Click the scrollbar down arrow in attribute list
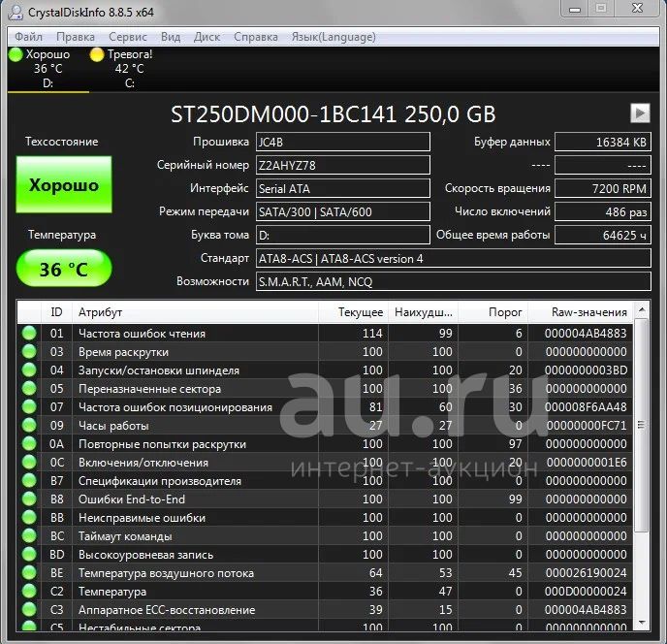Screen dimensions: 667x644 point(642,623)
